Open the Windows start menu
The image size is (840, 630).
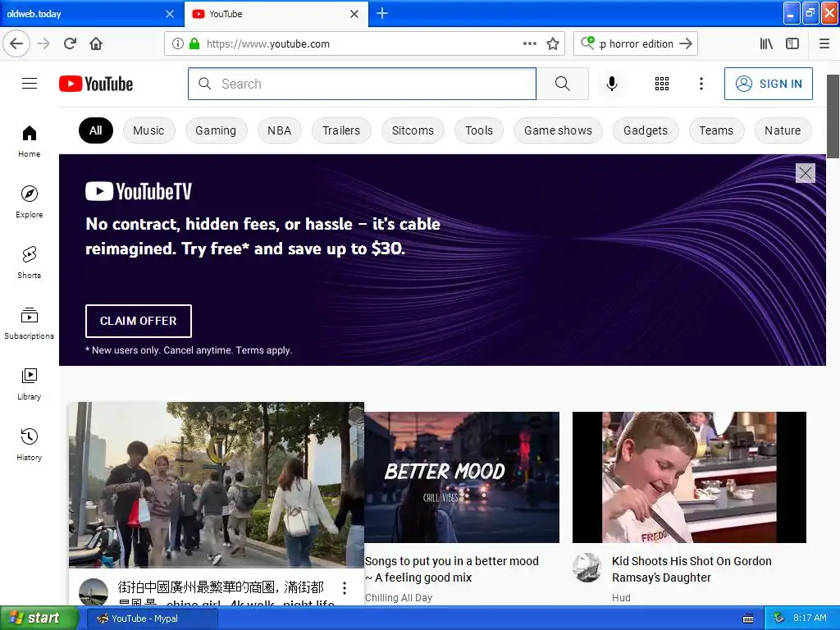coord(39,619)
